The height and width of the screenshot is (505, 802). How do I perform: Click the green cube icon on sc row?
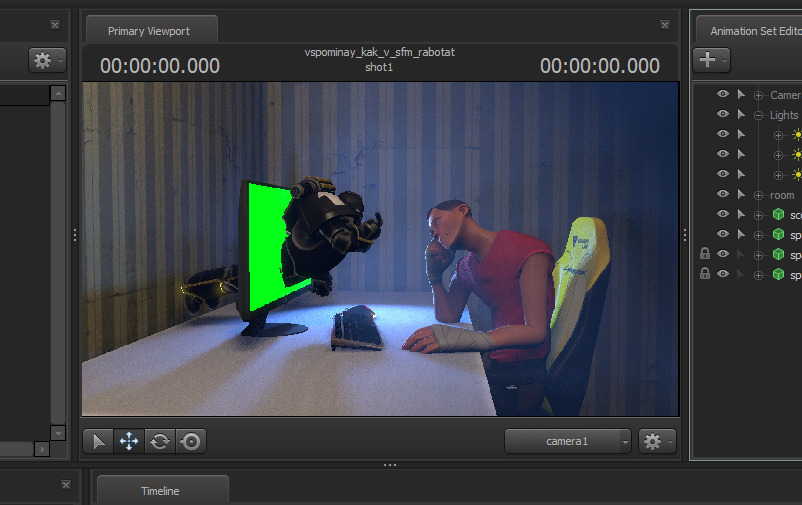click(x=778, y=214)
